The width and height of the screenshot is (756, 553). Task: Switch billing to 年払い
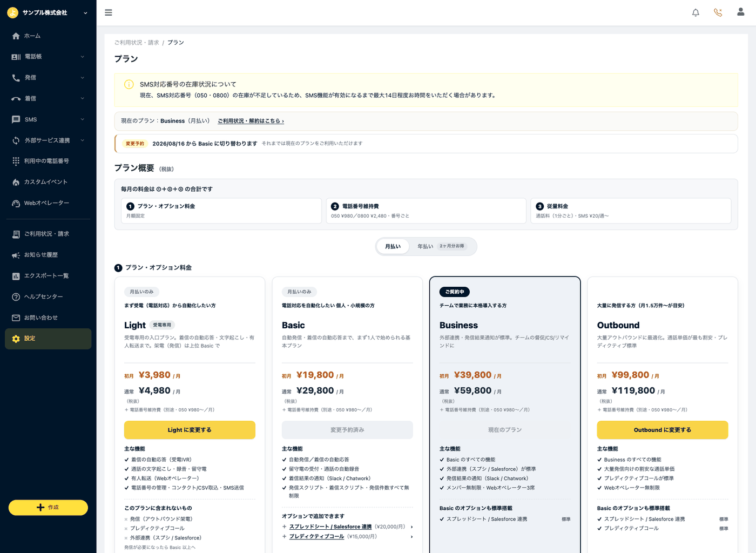click(441, 246)
